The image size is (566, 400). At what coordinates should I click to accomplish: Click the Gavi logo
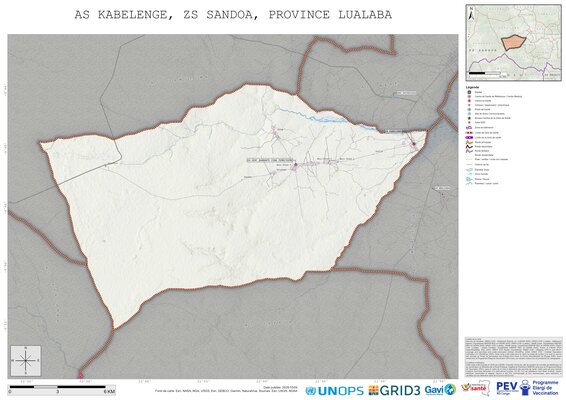[x=440, y=390]
